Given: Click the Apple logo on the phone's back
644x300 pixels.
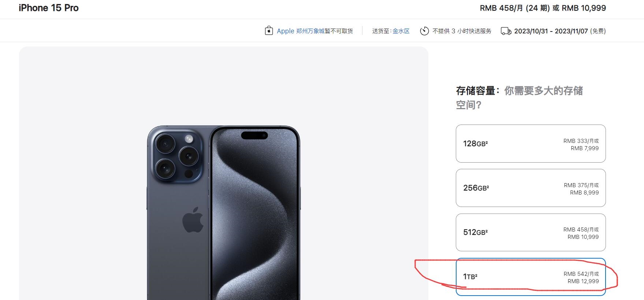Looking at the screenshot, I should click(x=193, y=220).
